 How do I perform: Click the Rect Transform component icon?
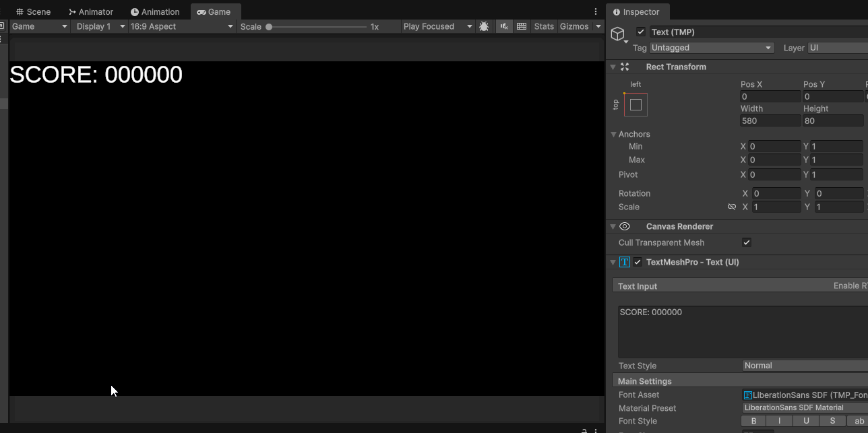[x=625, y=67]
